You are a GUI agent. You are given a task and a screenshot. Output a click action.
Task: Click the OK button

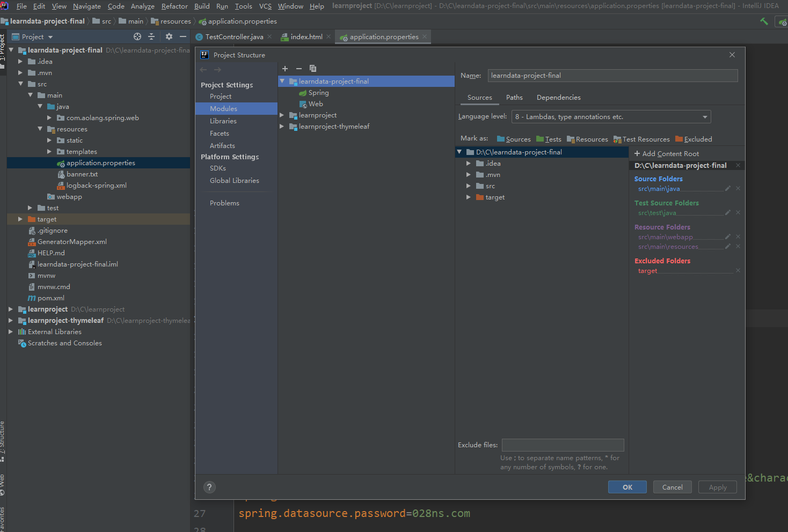(627, 487)
